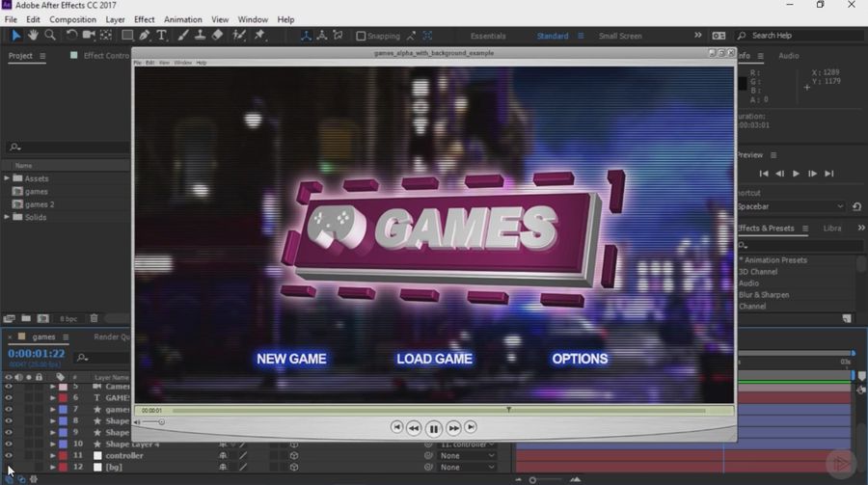Select the Horizontal Type tool
Screen dimensions: 868x485
161,36
